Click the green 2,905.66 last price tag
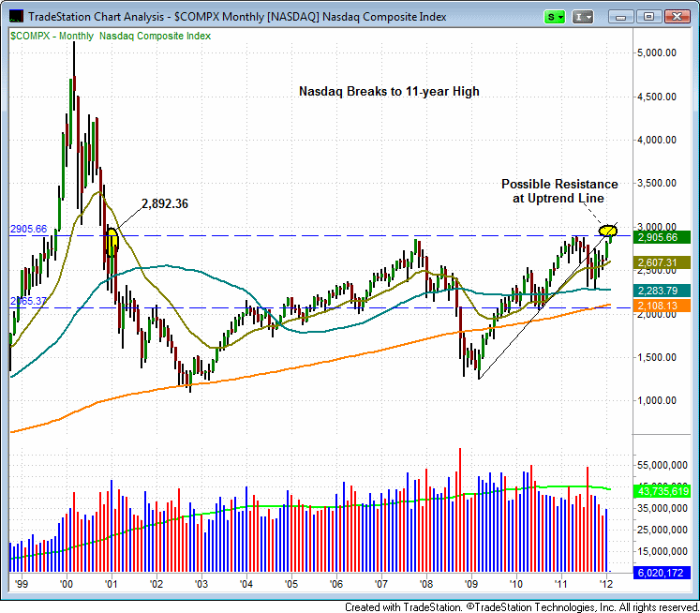The image size is (700, 613). (x=663, y=238)
